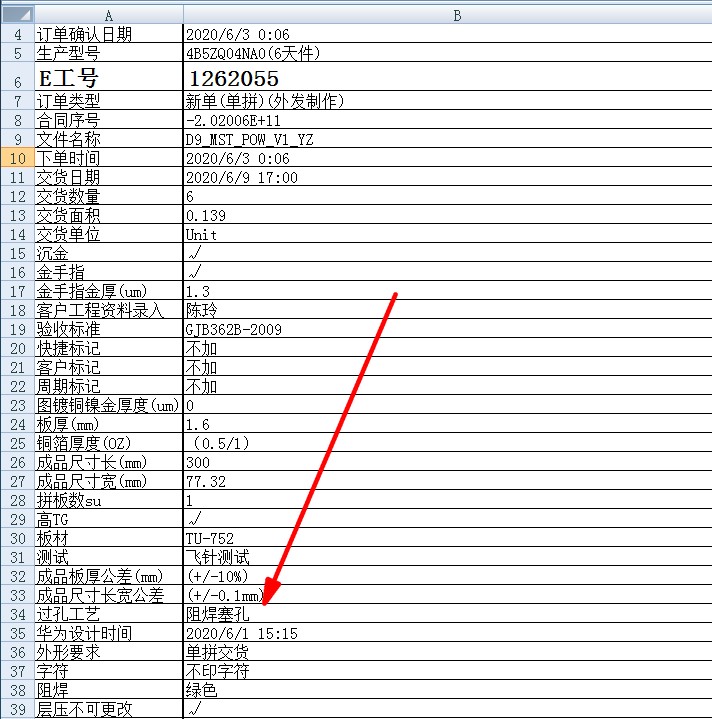712x719 pixels.
Task: Select cell D9_MST_POW_V1_YZ
Action: [447, 139]
